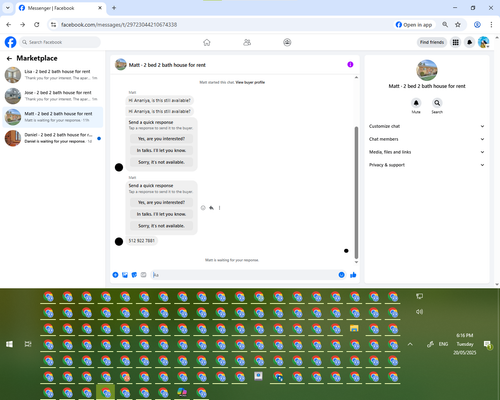Image resolution: width=500 pixels, height=400 pixels.
Task: Go to the Facebook Home feed icon
Action: point(207,42)
